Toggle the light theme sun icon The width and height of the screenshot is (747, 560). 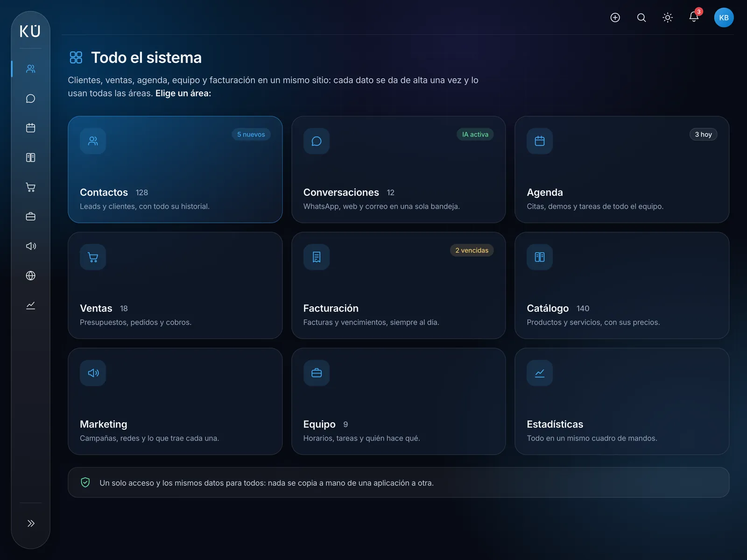pyautogui.click(x=668, y=18)
